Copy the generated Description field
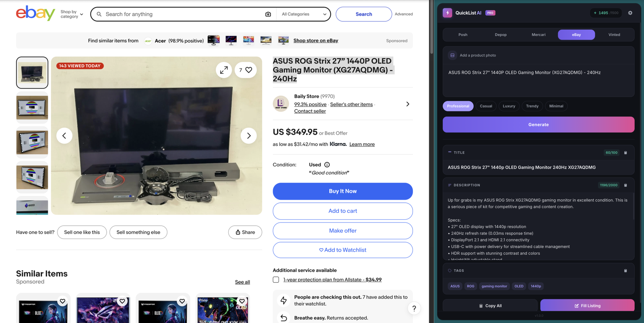 [625, 185]
